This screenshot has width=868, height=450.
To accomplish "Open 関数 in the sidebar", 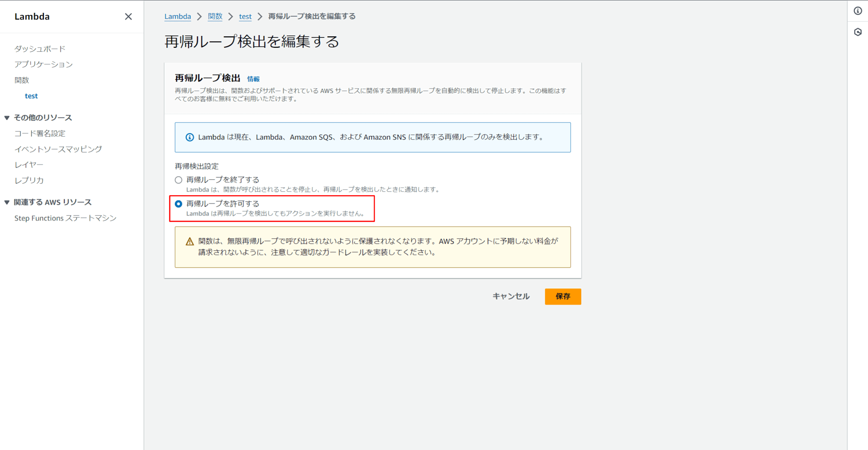I will pos(22,80).
